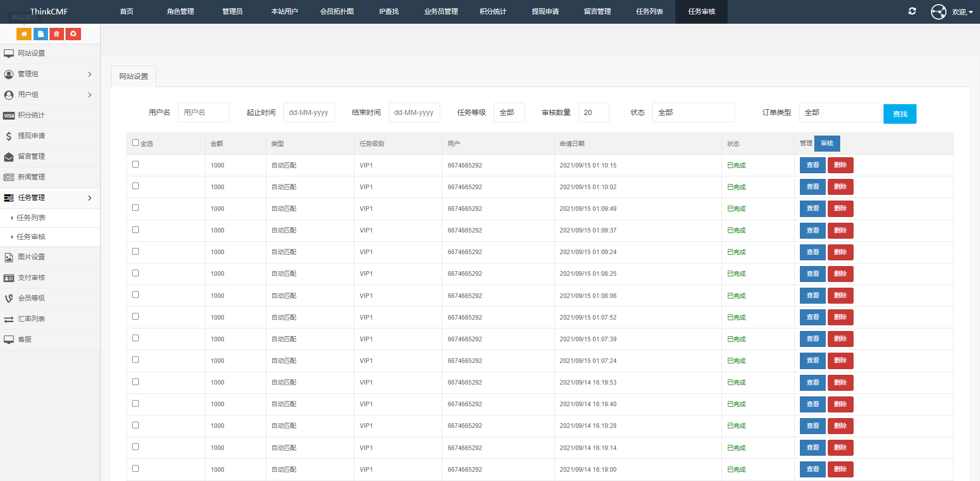Check the row dated 2021/09/15 01:10:02
Viewport: 980px width, 481px height.
[x=135, y=186]
